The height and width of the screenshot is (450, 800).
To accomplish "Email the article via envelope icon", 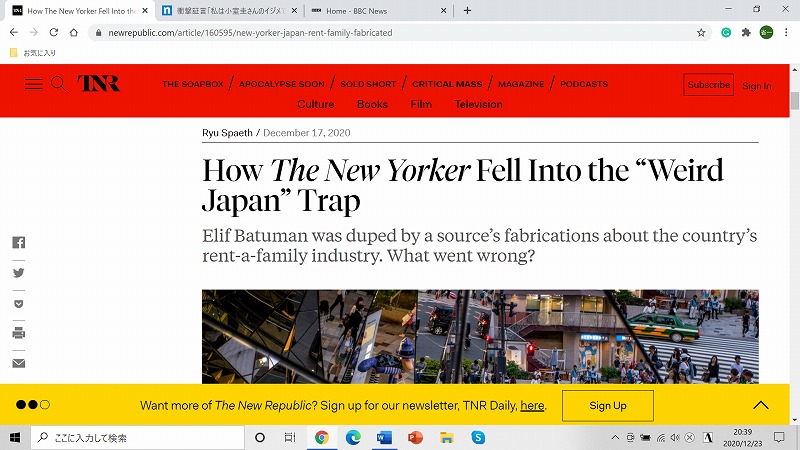I will (18, 363).
